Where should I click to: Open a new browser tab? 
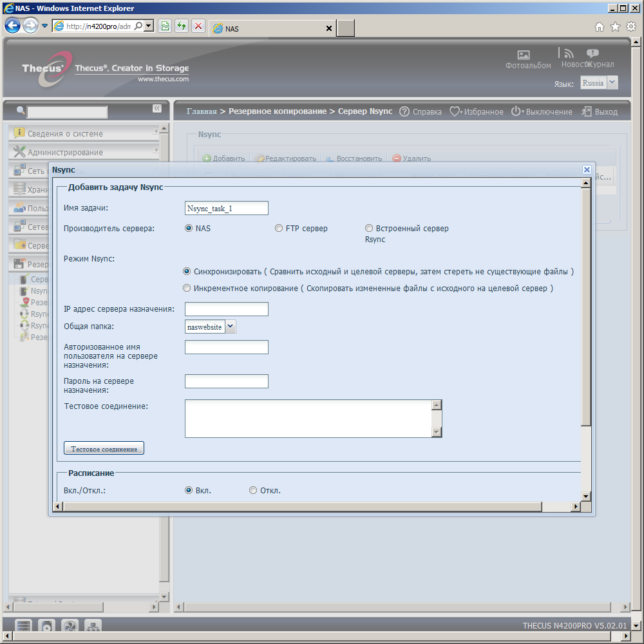pos(345,28)
